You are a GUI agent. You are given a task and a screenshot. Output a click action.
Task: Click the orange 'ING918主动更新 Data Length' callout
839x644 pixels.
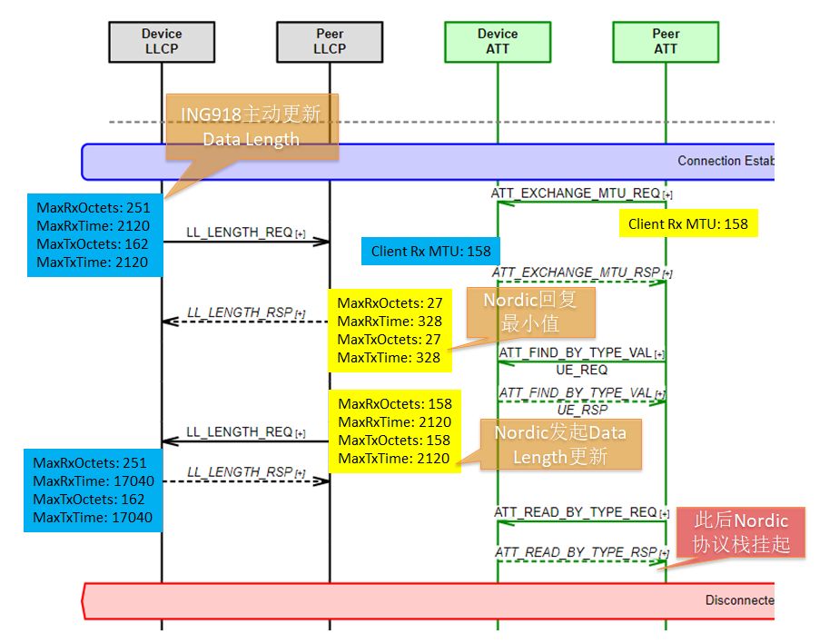[x=251, y=126]
